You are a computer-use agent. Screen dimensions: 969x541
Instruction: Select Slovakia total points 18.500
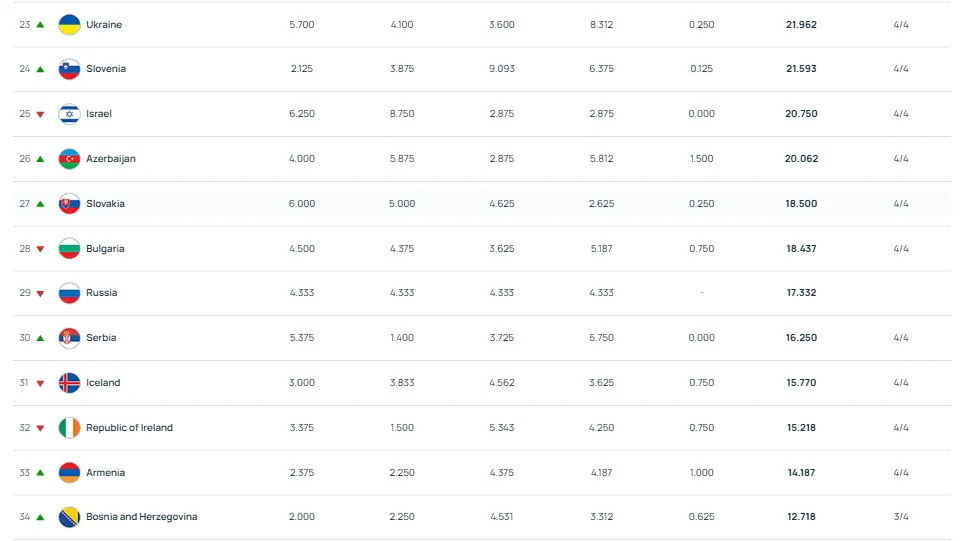click(x=801, y=203)
